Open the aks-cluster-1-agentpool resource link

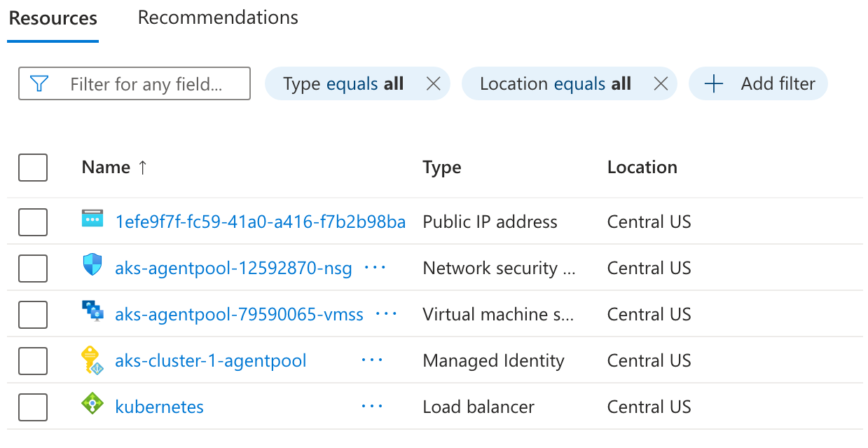pyautogui.click(x=210, y=360)
